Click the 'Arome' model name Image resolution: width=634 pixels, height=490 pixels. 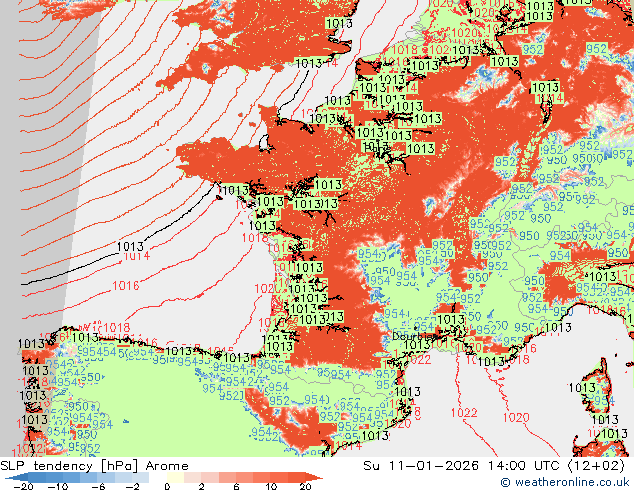pos(167,466)
